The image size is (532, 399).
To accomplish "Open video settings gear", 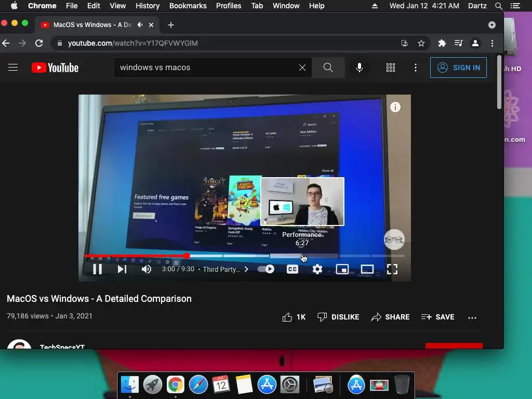I will tap(317, 269).
